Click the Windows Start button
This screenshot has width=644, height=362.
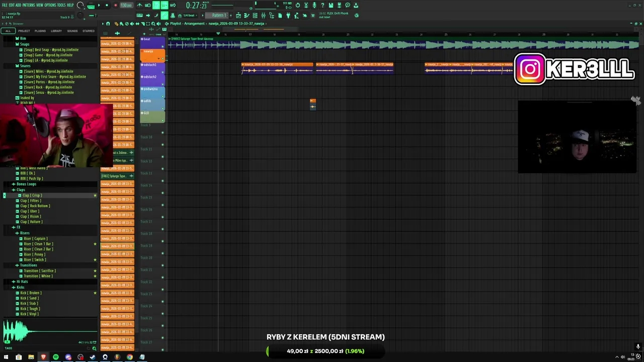[x=6, y=357]
